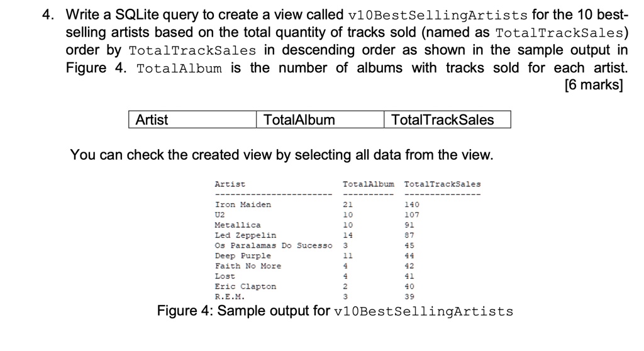Click the Figure 4 caption text

[x=335, y=311]
